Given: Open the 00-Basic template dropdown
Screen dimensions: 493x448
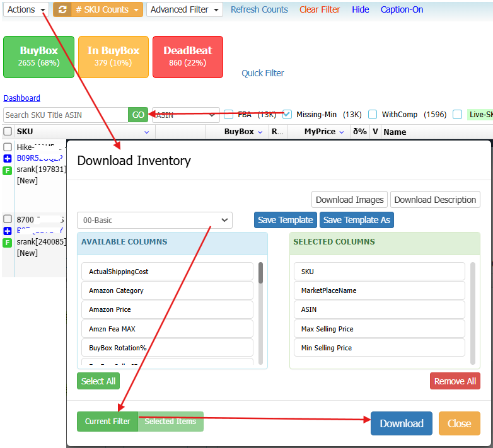Looking at the screenshot, I should click(x=154, y=220).
